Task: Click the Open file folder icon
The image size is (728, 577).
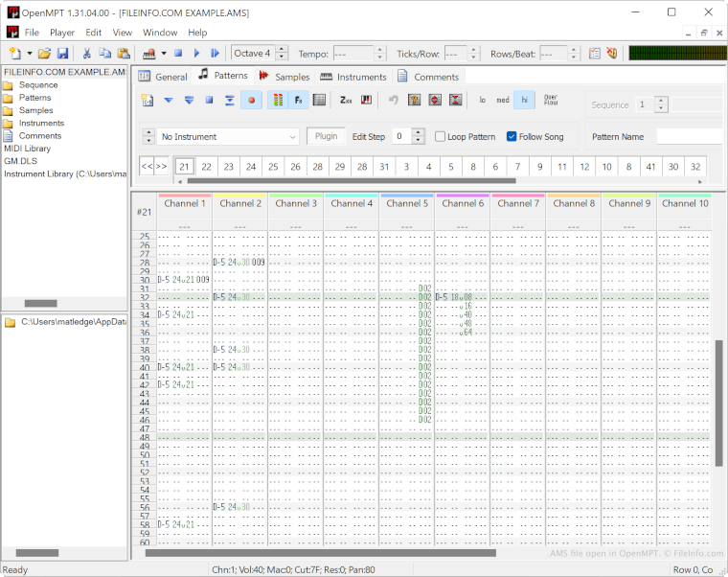Action: pos(44,54)
